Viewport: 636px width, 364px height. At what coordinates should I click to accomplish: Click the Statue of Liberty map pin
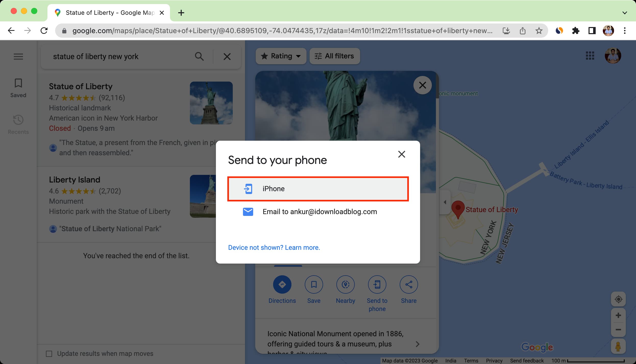click(458, 210)
